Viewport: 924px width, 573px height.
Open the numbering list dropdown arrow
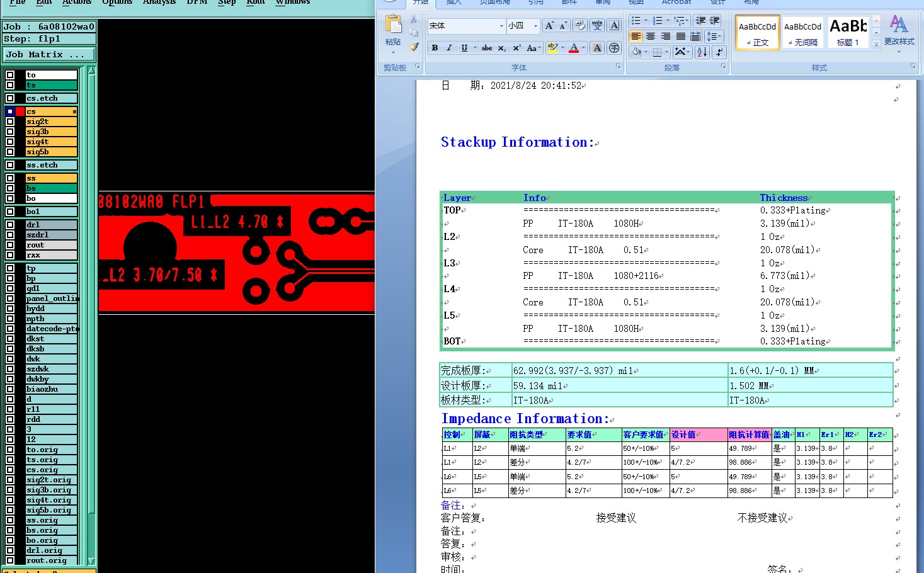point(668,21)
